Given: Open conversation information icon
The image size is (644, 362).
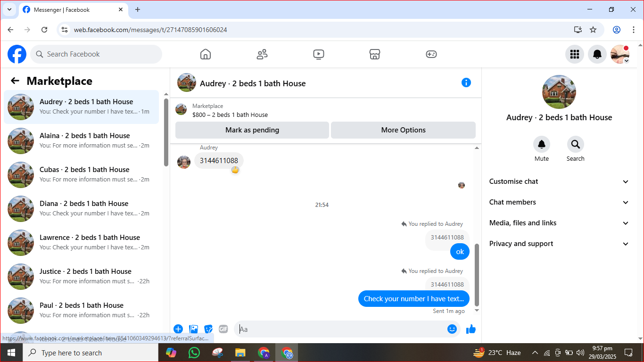Looking at the screenshot, I should pyautogui.click(x=466, y=82).
